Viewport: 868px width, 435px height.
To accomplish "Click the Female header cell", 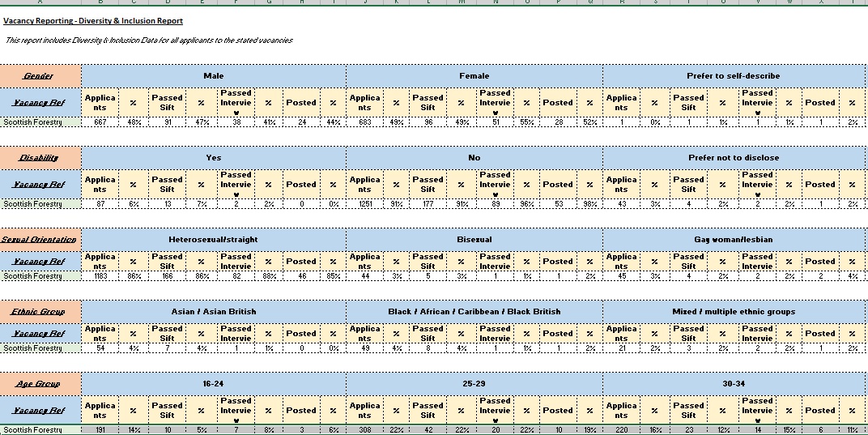I will pyautogui.click(x=474, y=75).
